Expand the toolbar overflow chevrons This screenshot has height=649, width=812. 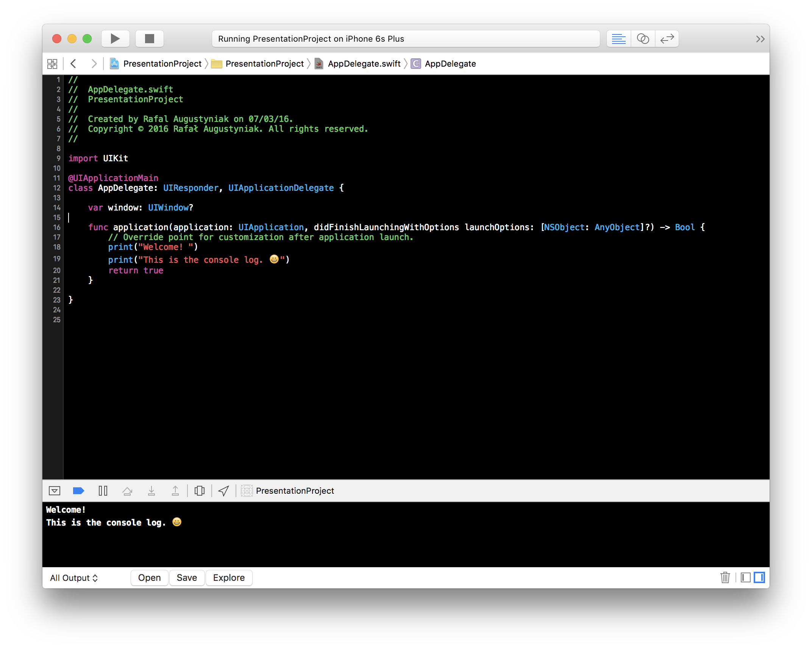(760, 39)
